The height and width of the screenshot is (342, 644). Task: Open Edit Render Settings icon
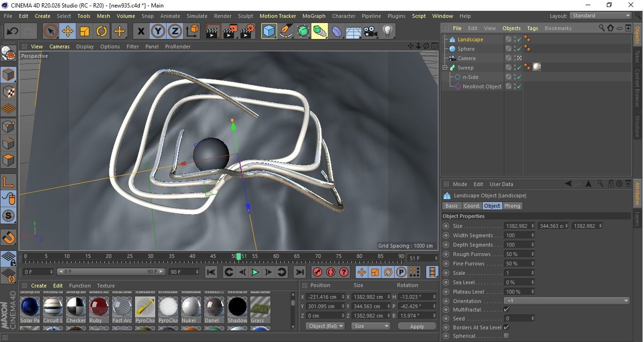click(247, 31)
